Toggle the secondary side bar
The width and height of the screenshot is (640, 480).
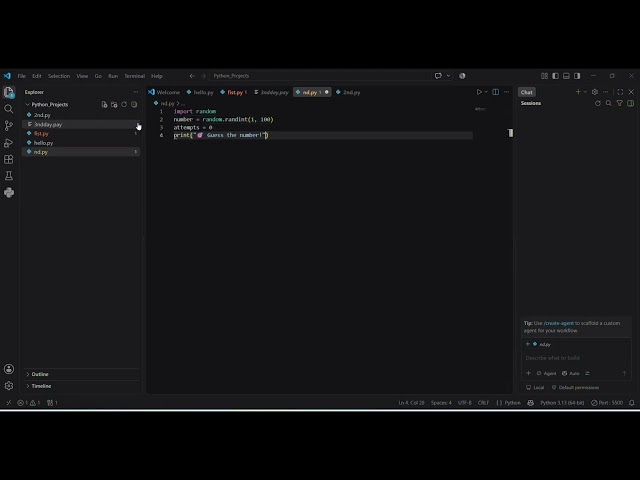(577, 76)
